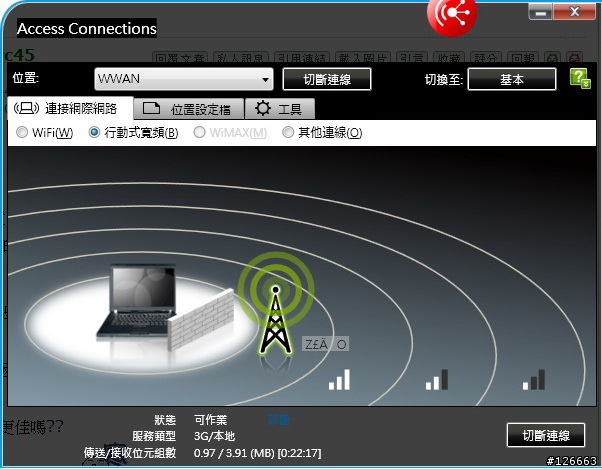The width and height of the screenshot is (602, 469).
Task: Open the WWAN location dropdown
Action: click(x=184, y=79)
